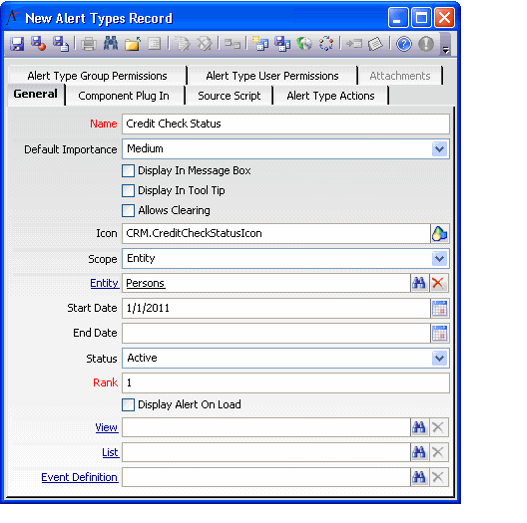Click into the Name field
This screenshot has height=523, width=527.
(286, 124)
